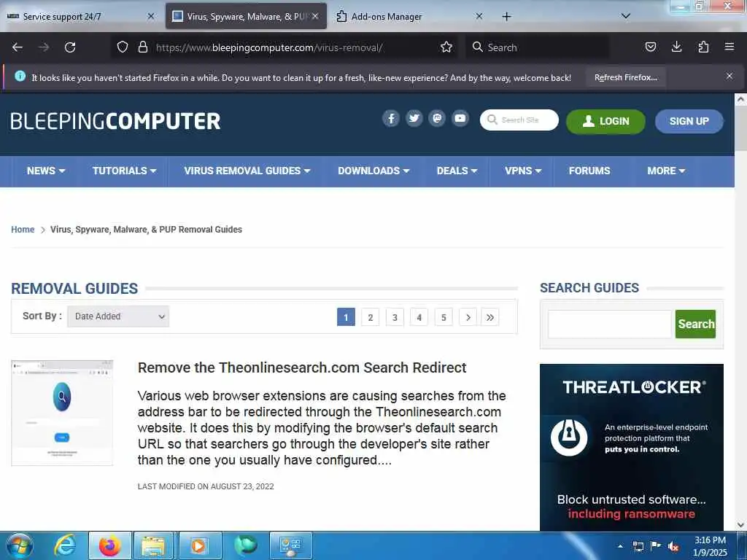The image size is (747, 560).
Task: Click the site padlock icon
Action: click(x=142, y=47)
